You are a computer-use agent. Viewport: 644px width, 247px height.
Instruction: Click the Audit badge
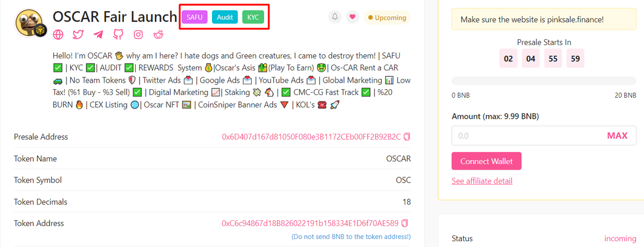pos(225,17)
